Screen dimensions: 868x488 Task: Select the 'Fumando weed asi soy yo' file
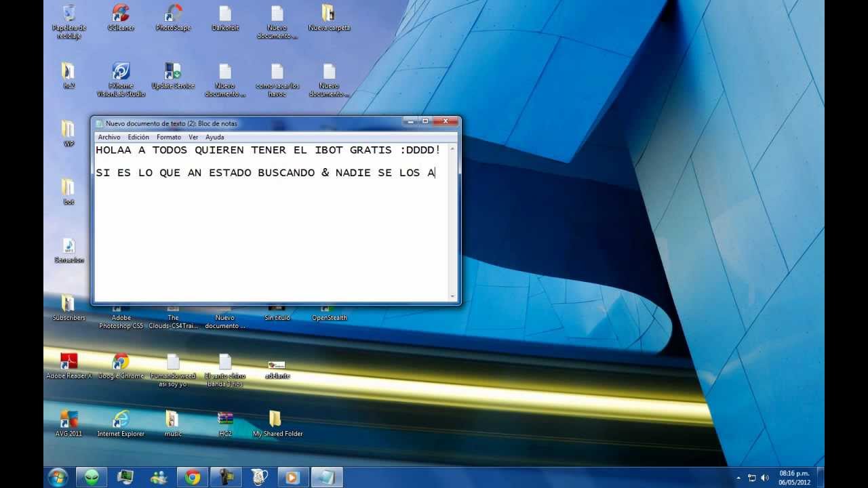(x=173, y=369)
